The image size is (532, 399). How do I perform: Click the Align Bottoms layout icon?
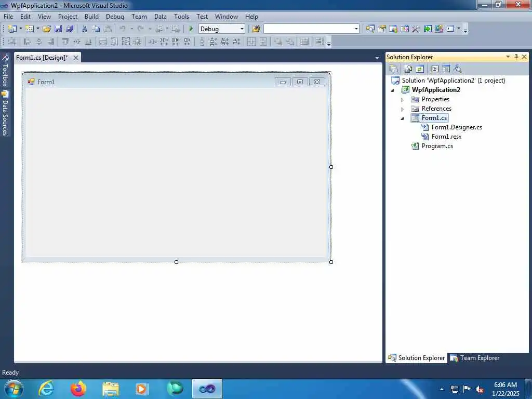point(88,42)
